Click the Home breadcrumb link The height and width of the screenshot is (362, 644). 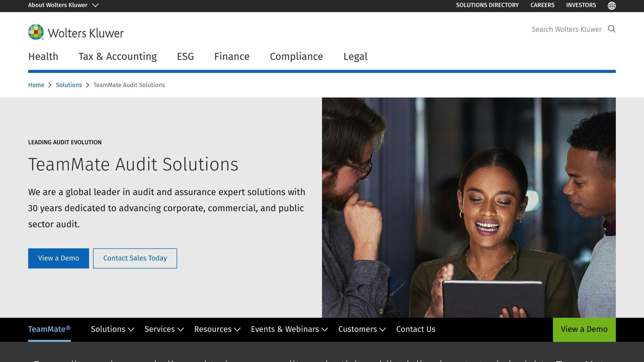[36, 85]
